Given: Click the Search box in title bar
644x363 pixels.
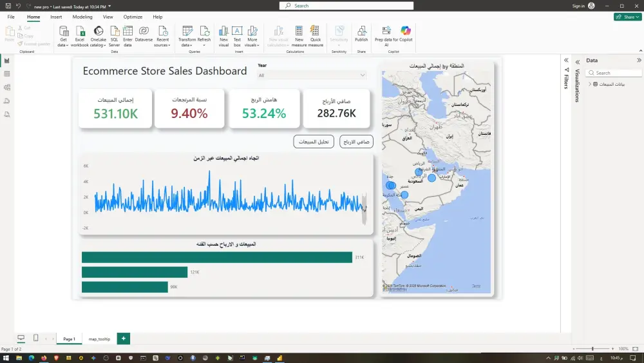Looking at the screenshot, I should tap(346, 6).
